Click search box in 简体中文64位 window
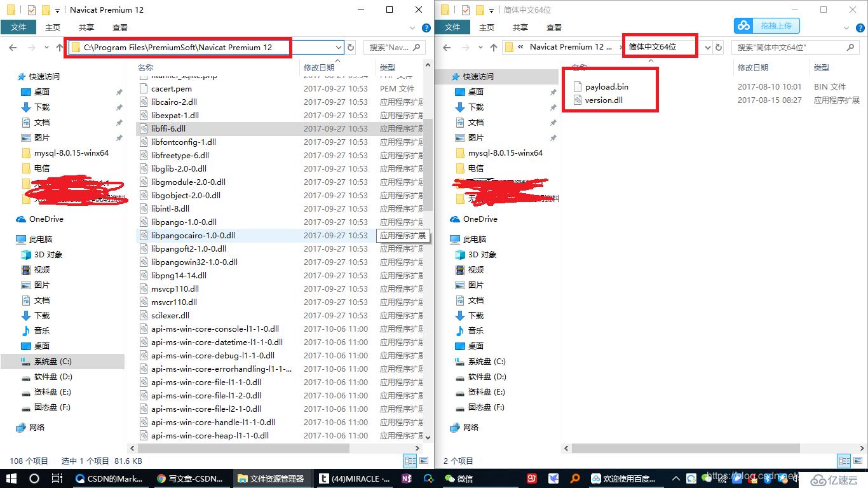Screen dimensions: 868x488 (796, 47)
